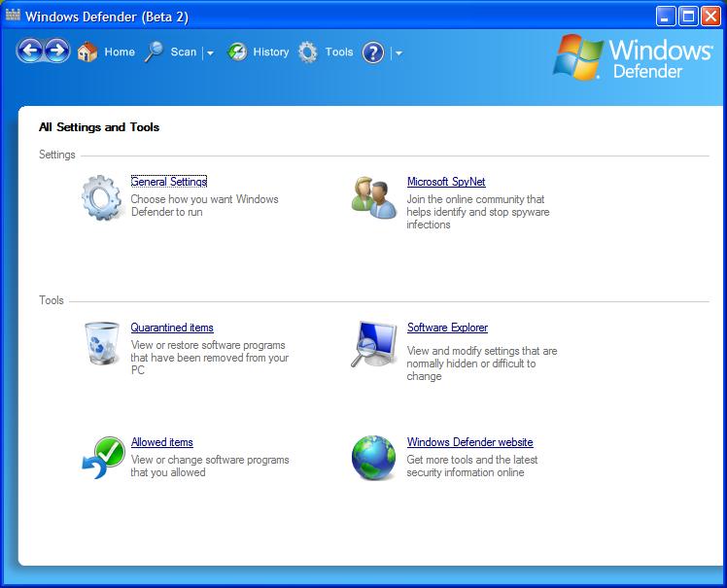The height and width of the screenshot is (588, 727).
Task: Open the General Settings link
Action: pyautogui.click(x=169, y=182)
